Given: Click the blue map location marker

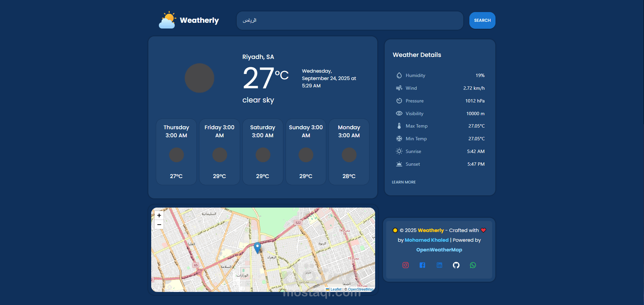Looking at the screenshot, I should [x=257, y=247].
